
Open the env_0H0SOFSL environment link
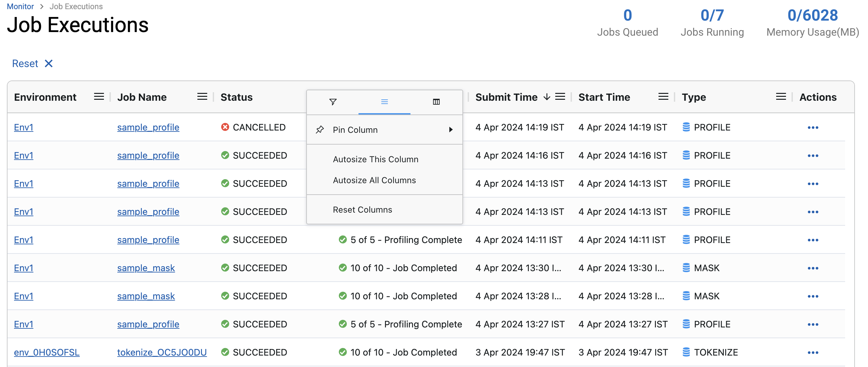(46, 352)
